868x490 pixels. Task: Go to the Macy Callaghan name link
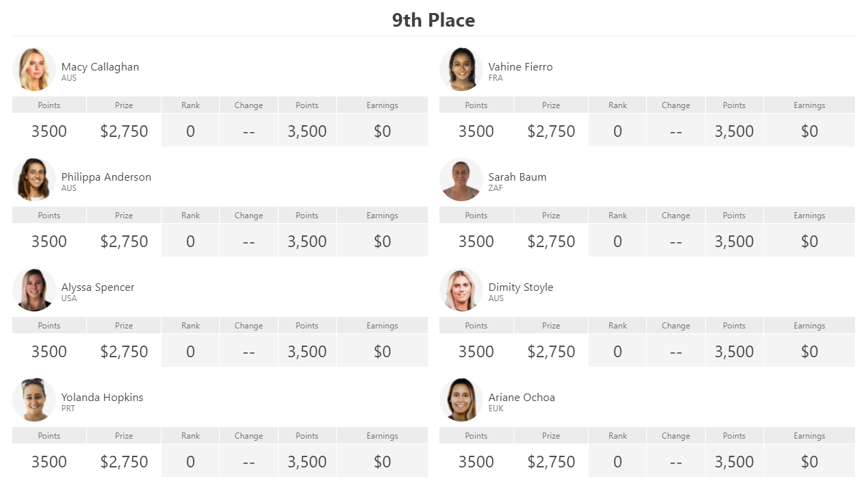click(x=100, y=66)
